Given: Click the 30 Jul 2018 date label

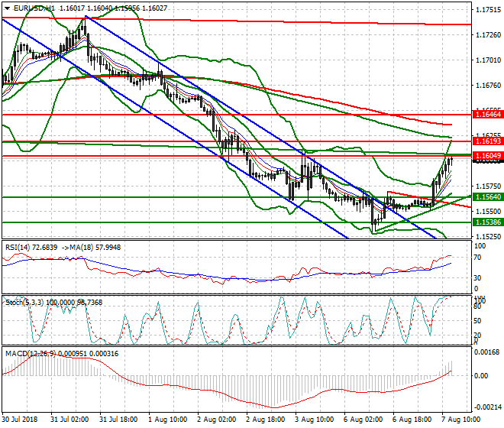Looking at the screenshot, I should [20, 420].
